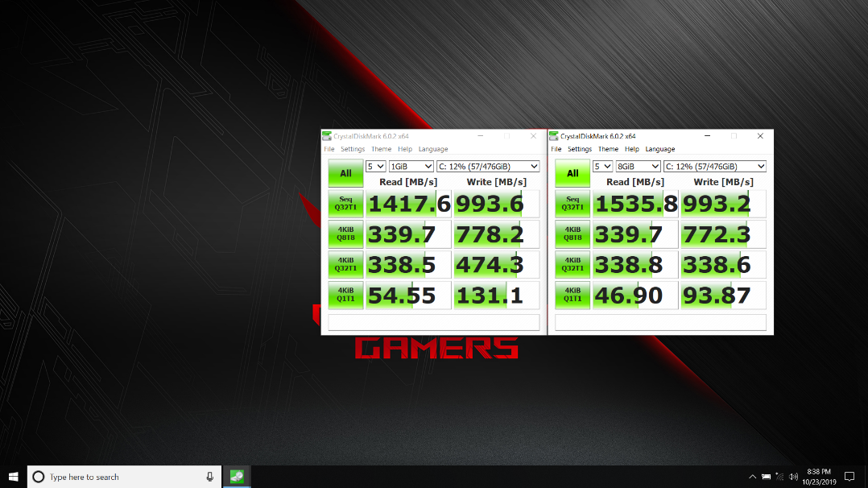Open the network icon in system tray

pos(779,477)
